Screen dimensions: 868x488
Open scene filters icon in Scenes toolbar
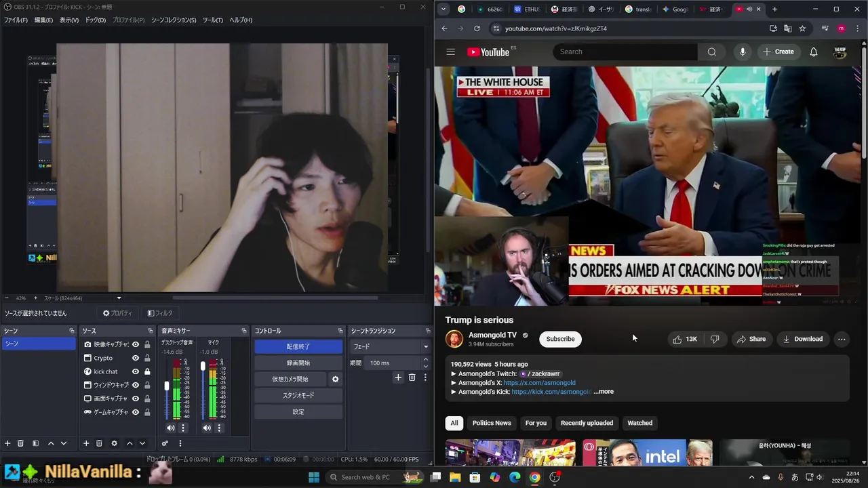click(x=35, y=443)
